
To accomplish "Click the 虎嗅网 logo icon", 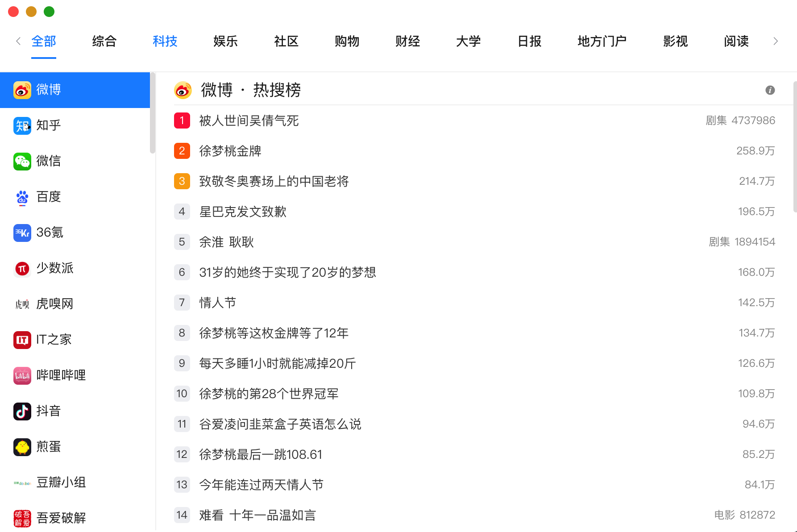I will coord(22,304).
